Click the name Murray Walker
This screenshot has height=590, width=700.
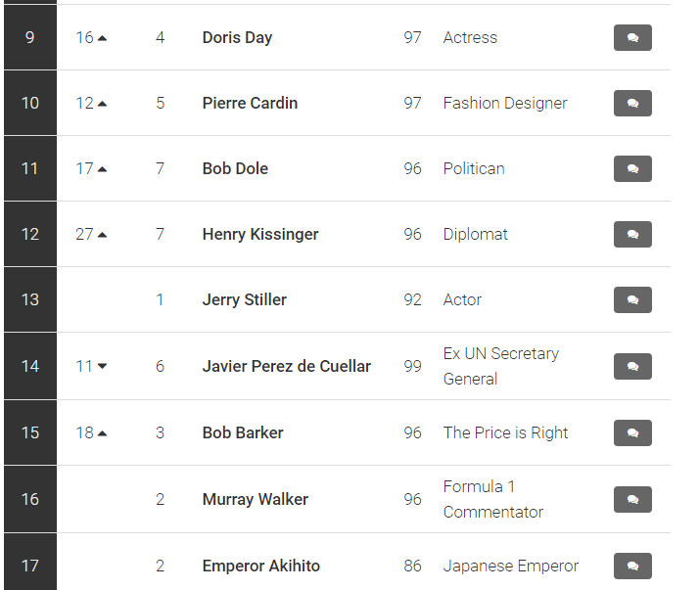point(256,499)
